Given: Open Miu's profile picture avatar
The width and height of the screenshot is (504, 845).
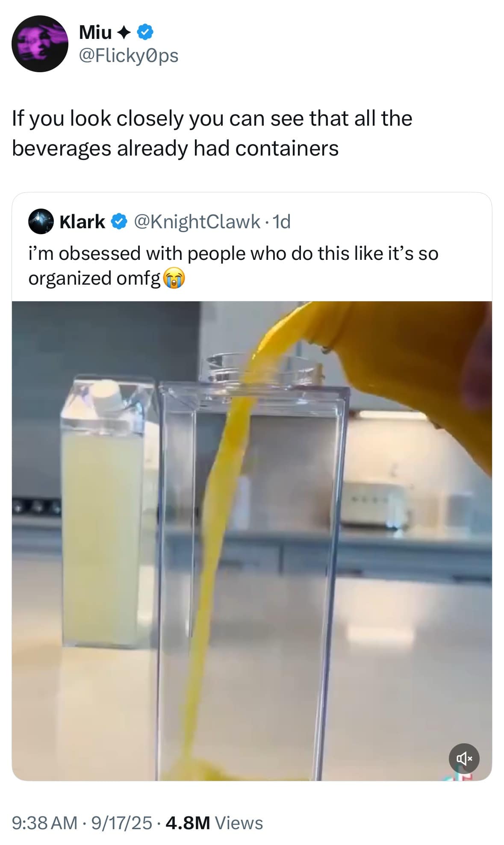Looking at the screenshot, I should (x=40, y=44).
